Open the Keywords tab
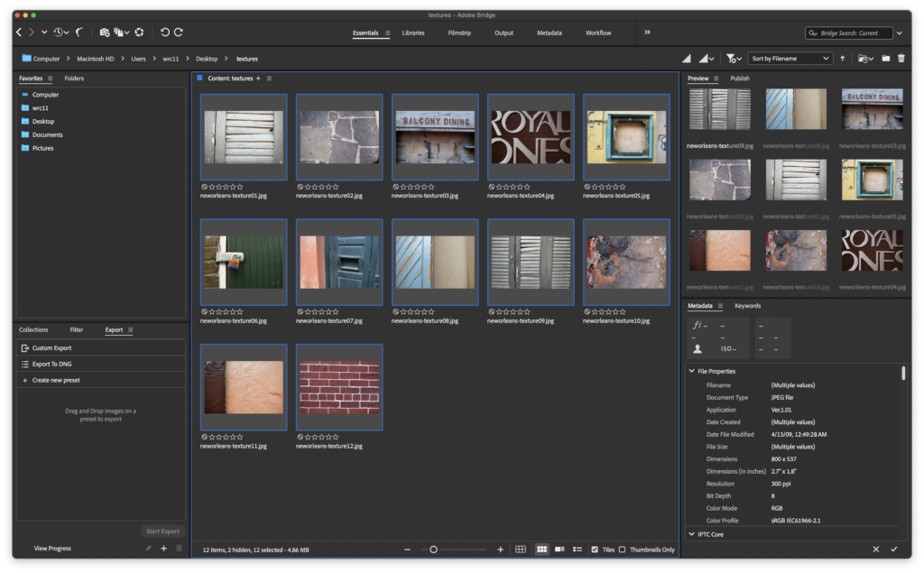 point(747,306)
